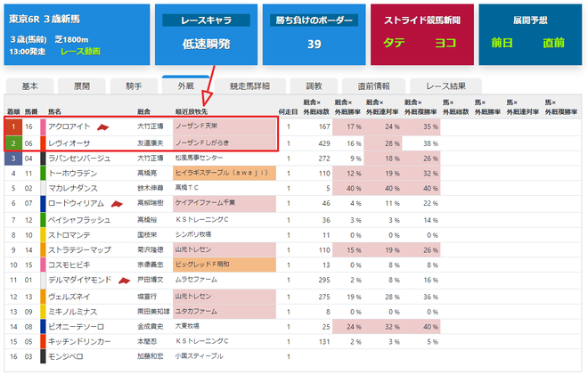
Task: Click horse name レヴィオーサ
Action: click(69, 143)
